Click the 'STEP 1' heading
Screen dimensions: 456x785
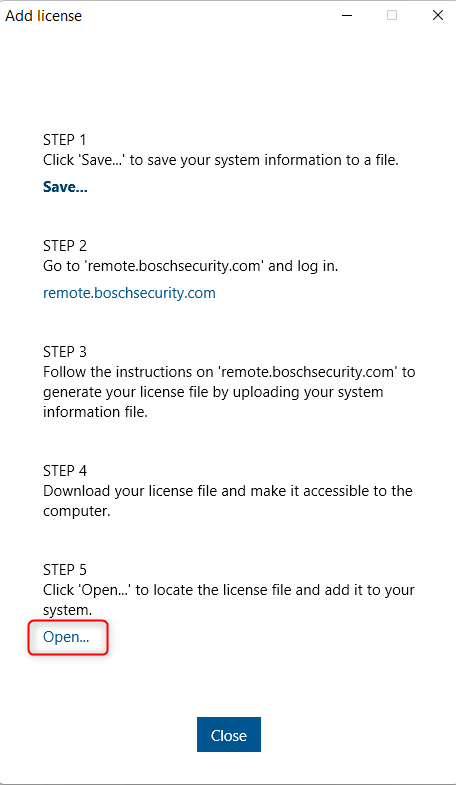click(x=65, y=140)
